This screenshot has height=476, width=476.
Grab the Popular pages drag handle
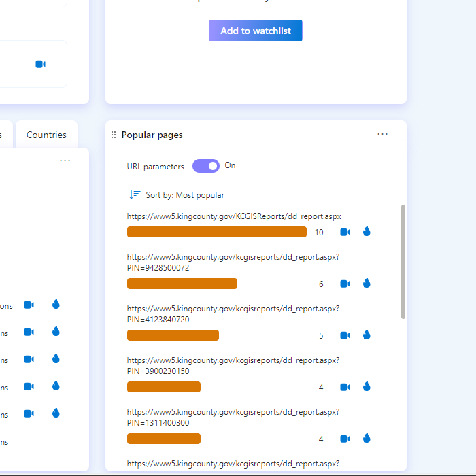point(114,135)
